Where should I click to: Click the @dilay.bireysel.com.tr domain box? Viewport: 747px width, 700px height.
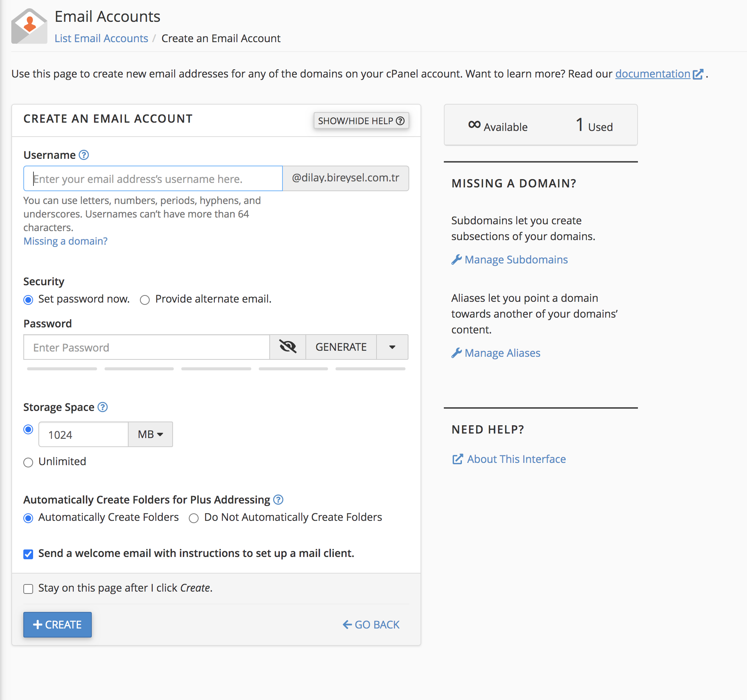click(346, 178)
